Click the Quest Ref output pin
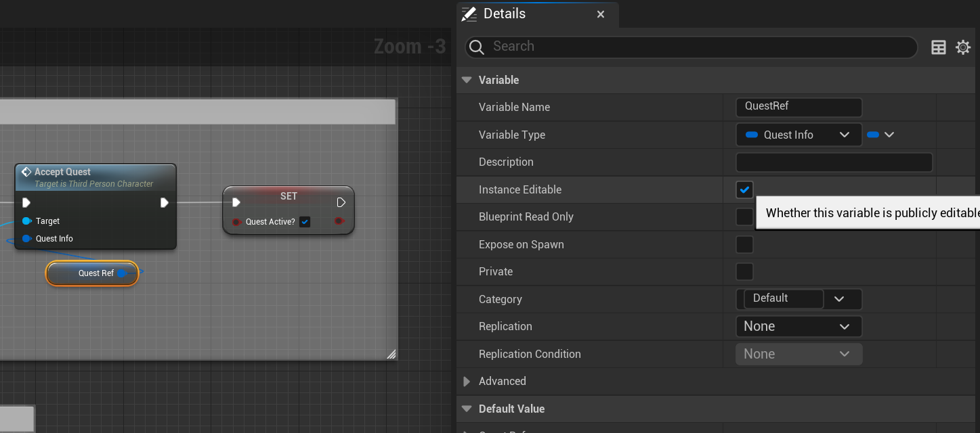 [x=123, y=273]
